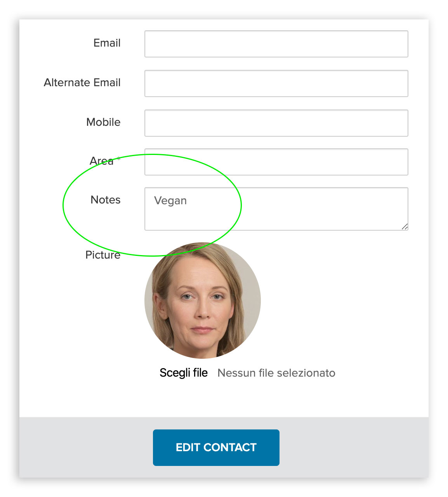
Task: Place cursor on the word Vegan
Action: pyautogui.click(x=170, y=201)
